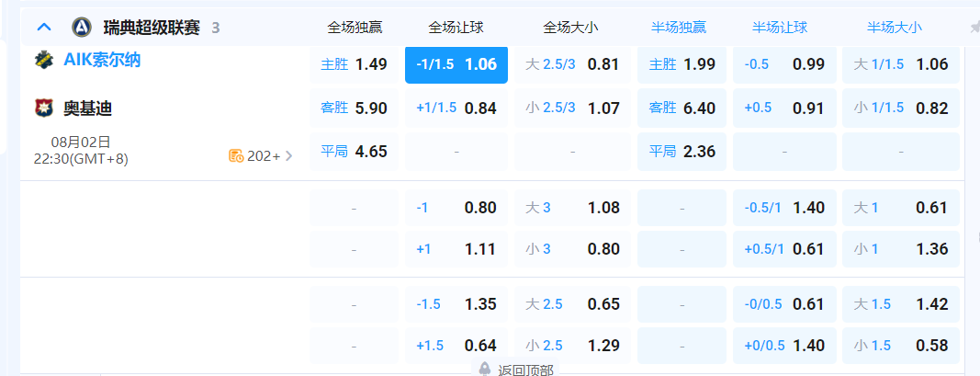Select the 半场独赢 column header
This screenshot has width=980, height=376.
[679, 28]
